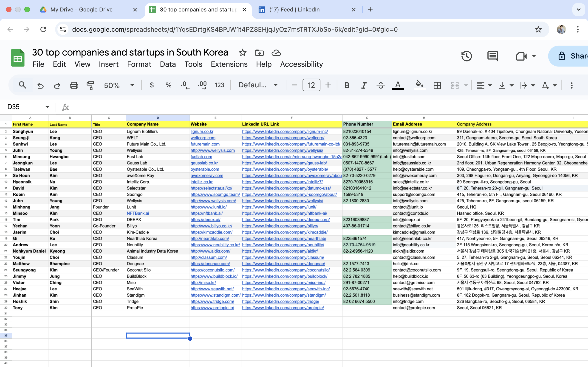Open the Extensions menu
588x367 pixels.
(x=229, y=64)
